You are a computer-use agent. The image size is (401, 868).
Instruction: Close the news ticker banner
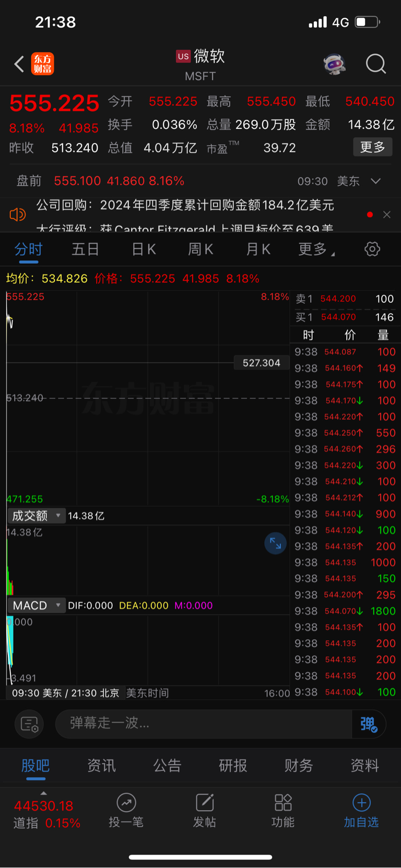pos(387,215)
